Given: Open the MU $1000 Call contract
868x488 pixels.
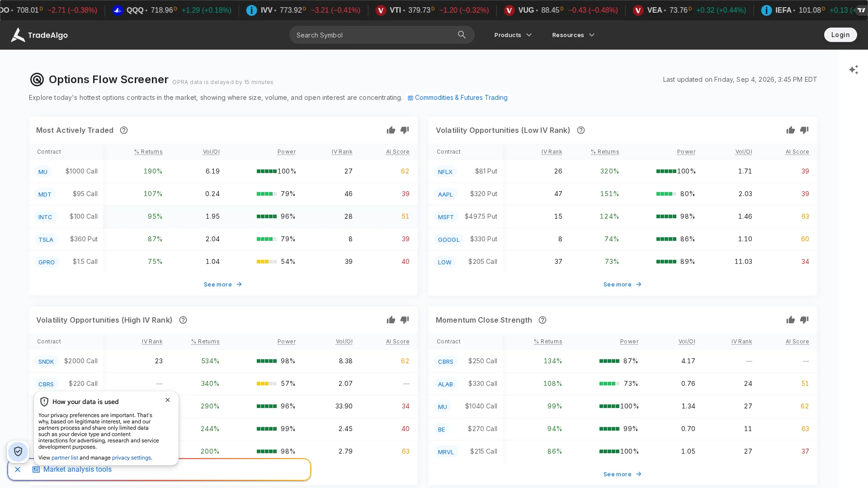Looking at the screenshot, I should [x=66, y=171].
